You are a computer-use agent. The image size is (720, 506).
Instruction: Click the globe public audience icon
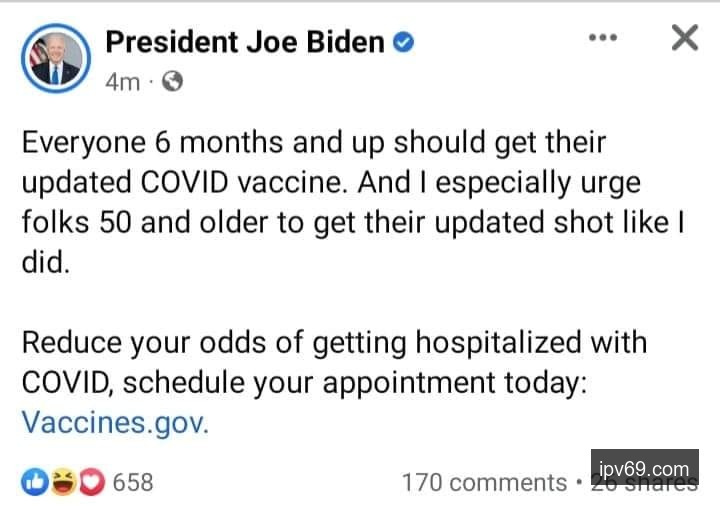click(x=172, y=83)
